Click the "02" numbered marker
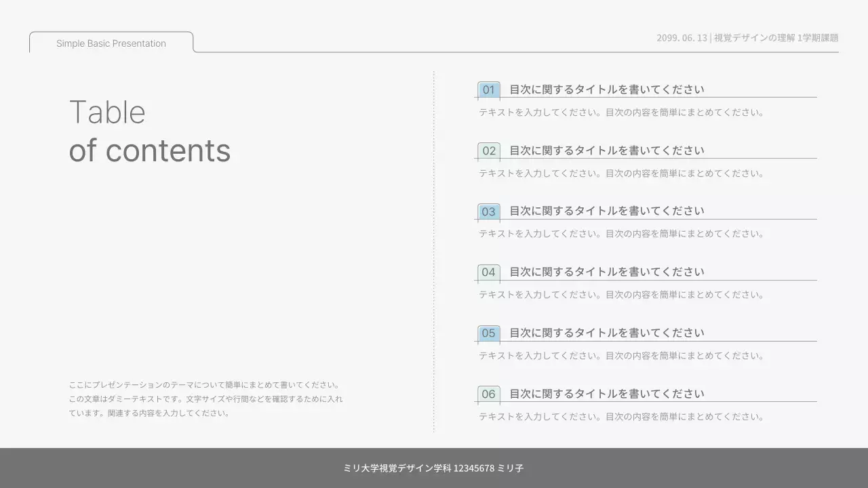Screen dimensions: 868x488 (488, 150)
